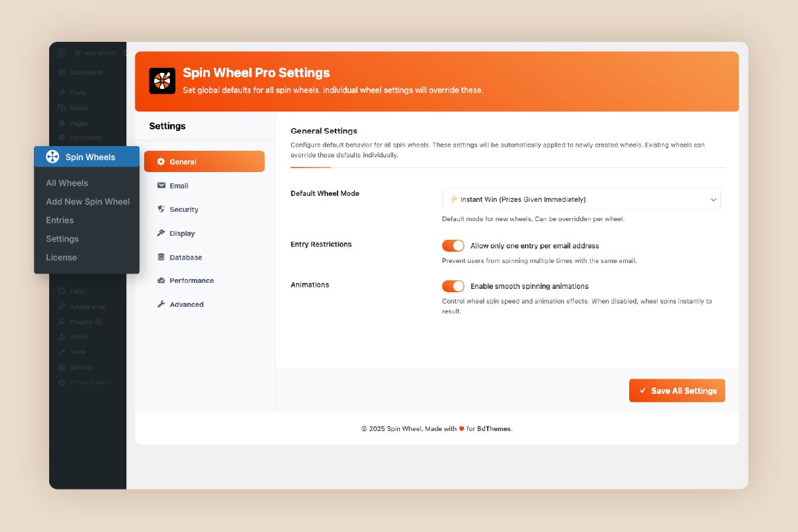
Task: Open the Entries submenu item
Action: tap(60, 220)
